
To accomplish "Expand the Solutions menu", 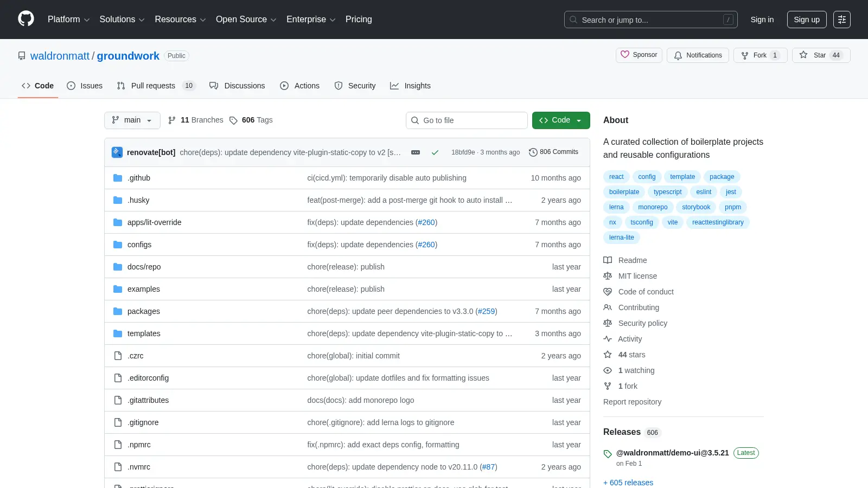I will 122,20.
